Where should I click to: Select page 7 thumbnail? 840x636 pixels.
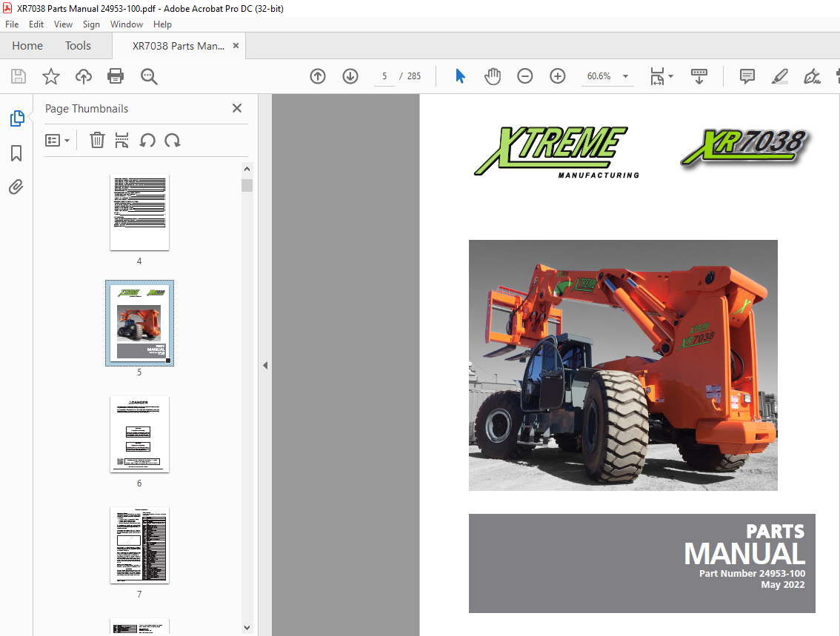coord(139,546)
